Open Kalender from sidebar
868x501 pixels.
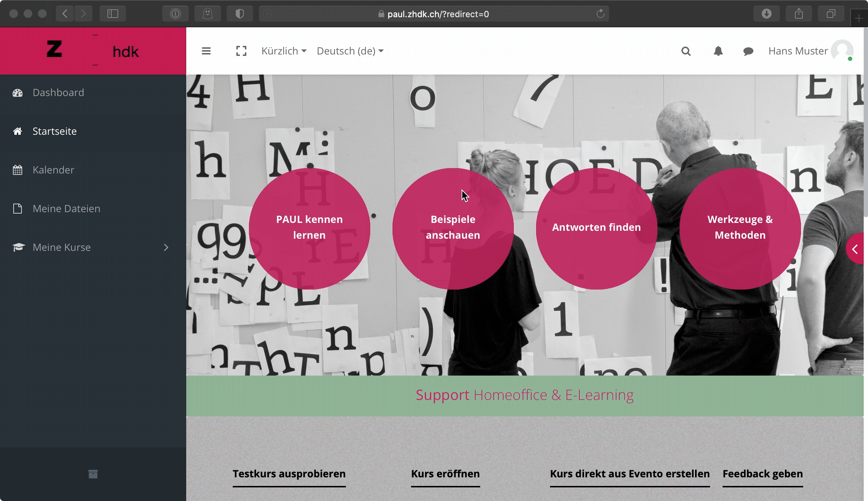[x=53, y=170]
